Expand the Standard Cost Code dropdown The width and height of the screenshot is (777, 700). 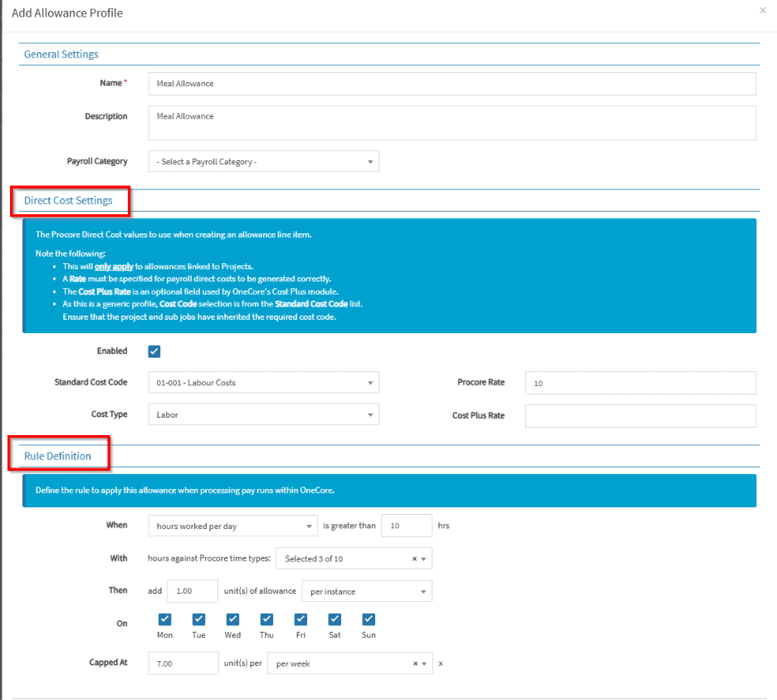pyautogui.click(x=263, y=383)
